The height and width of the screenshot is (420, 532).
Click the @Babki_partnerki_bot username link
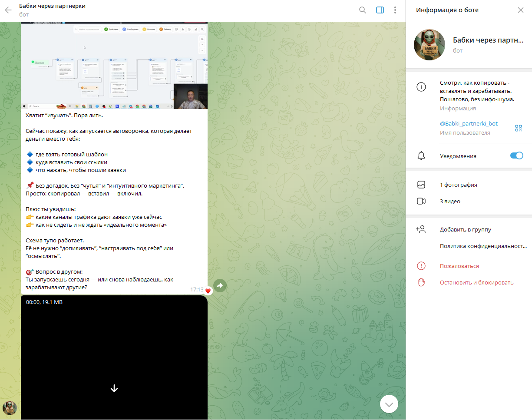(469, 124)
